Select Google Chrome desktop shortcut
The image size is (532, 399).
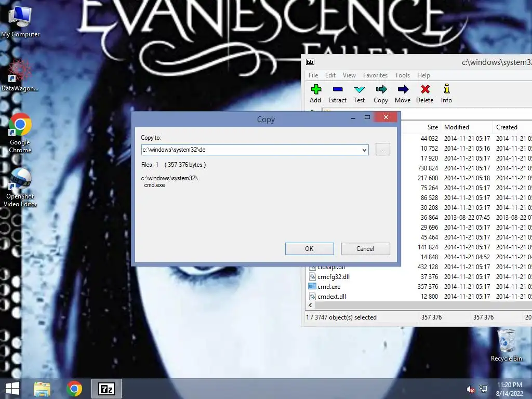20,134
